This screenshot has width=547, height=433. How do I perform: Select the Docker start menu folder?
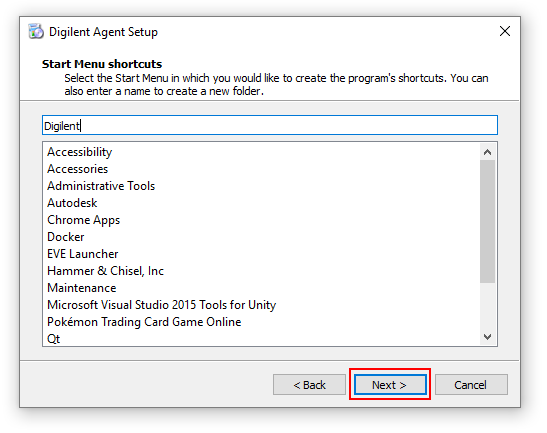click(66, 237)
